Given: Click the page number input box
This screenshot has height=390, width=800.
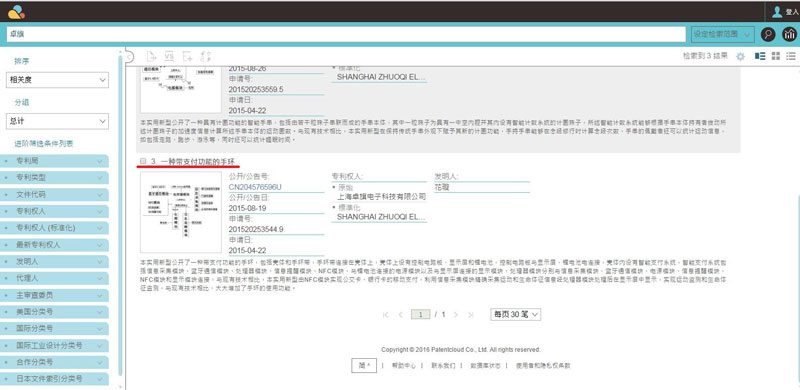Looking at the screenshot, I should [x=421, y=314].
